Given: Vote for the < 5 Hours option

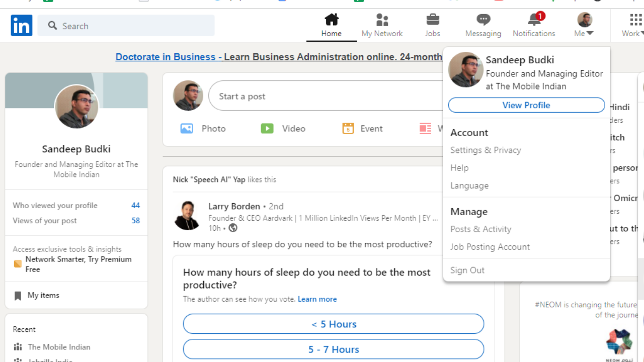Looking at the screenshot, I should (x=334, y=324).
